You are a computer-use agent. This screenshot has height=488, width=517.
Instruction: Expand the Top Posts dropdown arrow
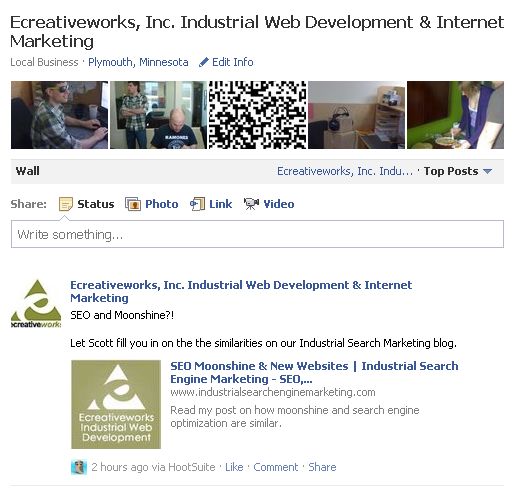tap(487, 171)
